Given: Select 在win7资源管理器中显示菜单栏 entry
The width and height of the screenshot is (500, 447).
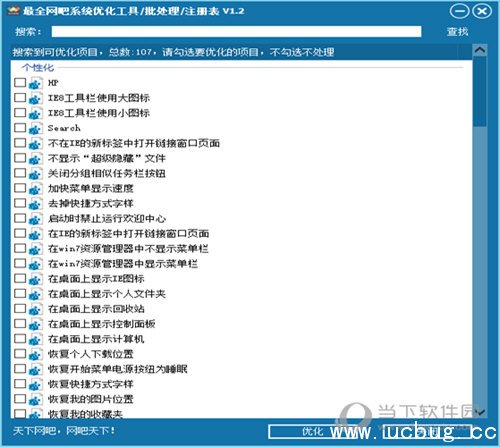Looking at the screenshot, I should coord(123,264).
